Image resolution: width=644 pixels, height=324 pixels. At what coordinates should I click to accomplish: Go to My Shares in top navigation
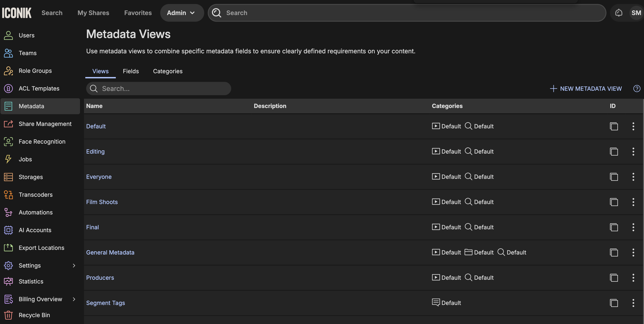pyautogui.click(x=93, y=13)
